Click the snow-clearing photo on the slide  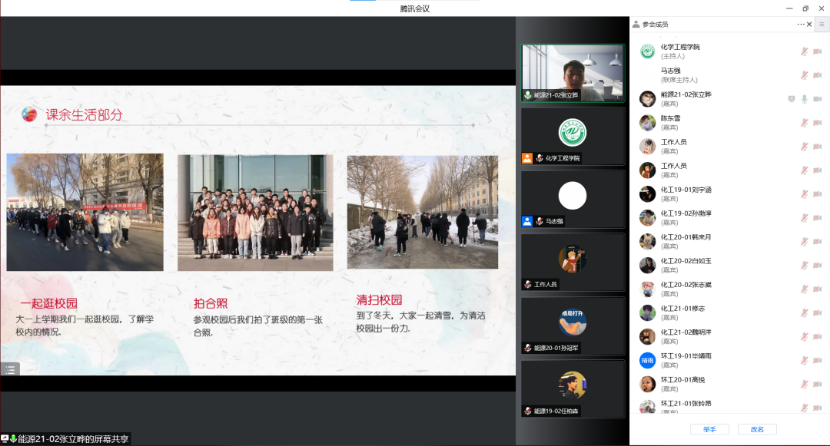click(x=422, y=212)
